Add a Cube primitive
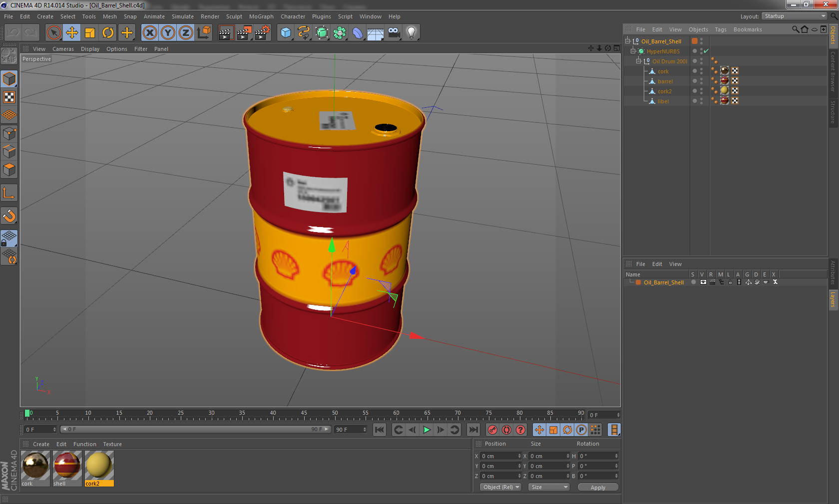The height and width of the screenshot is (504, 839). pos(286,33)
